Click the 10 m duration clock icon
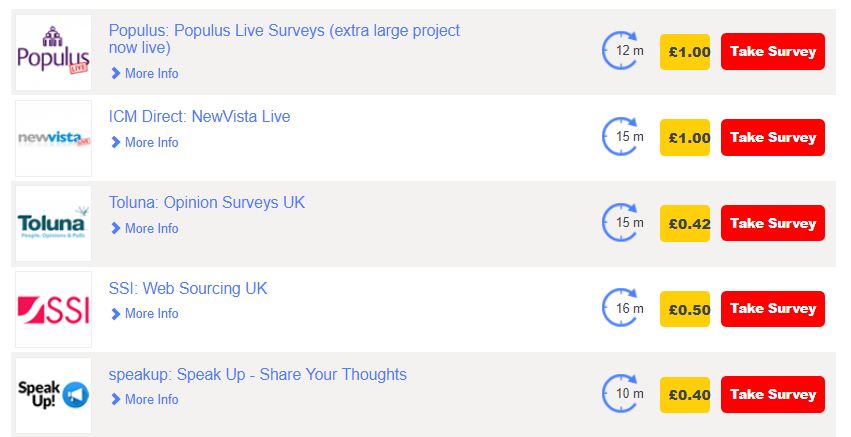This screenshot has height=437, width=851. 623,394
